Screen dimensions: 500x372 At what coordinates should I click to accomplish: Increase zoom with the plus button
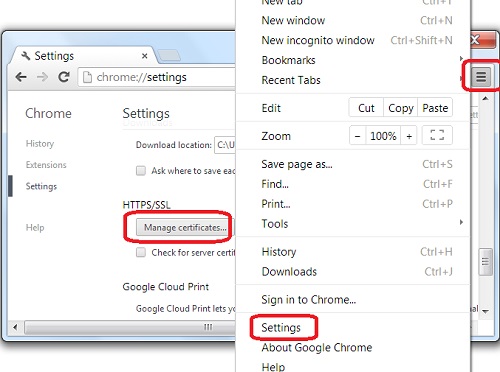tap(409, 136)
